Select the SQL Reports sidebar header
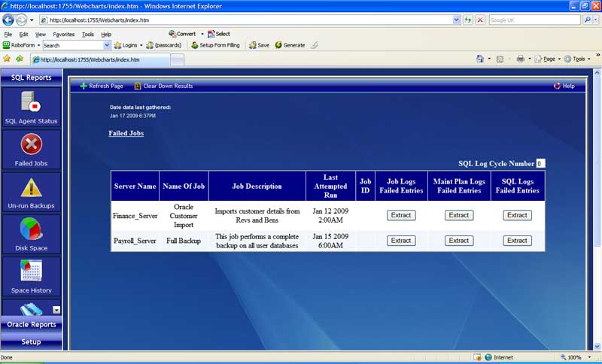Viewport: 602px width, 364px height. 31,77
